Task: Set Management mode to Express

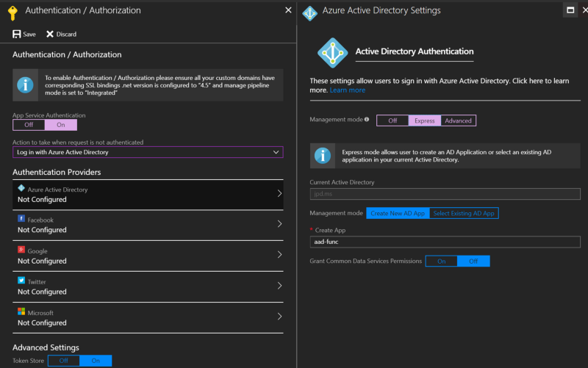Action: coord(425,120)
